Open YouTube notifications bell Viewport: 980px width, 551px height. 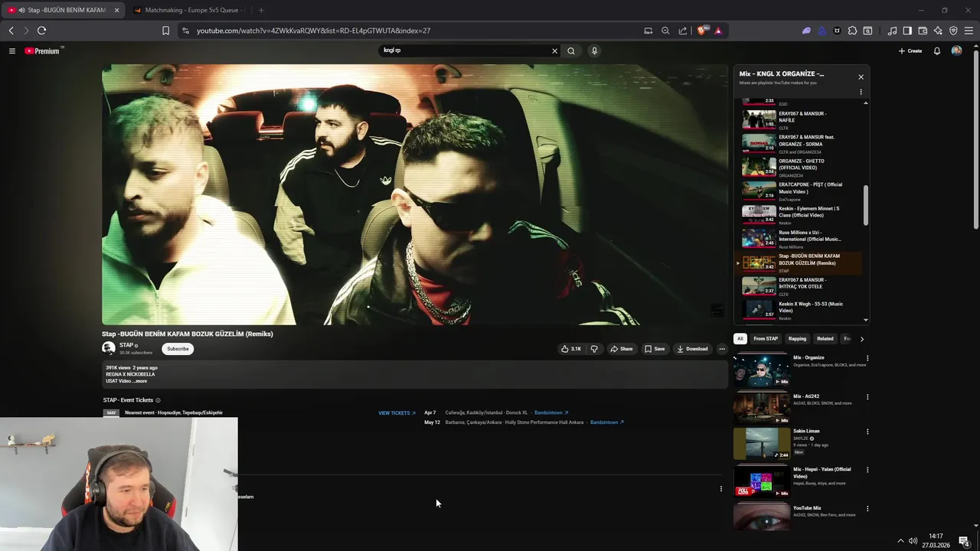click(x=936, y=51)
